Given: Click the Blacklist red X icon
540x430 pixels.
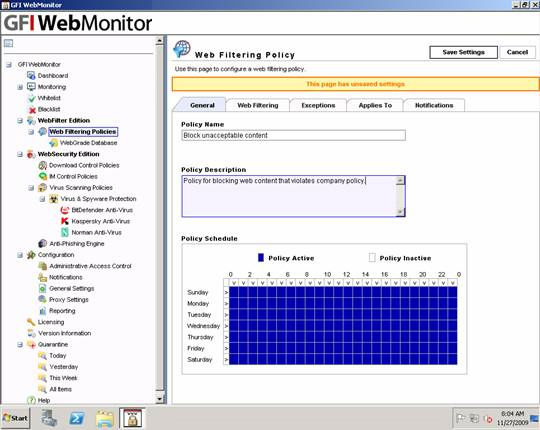Looking at the screenshot, I should 32,109.
